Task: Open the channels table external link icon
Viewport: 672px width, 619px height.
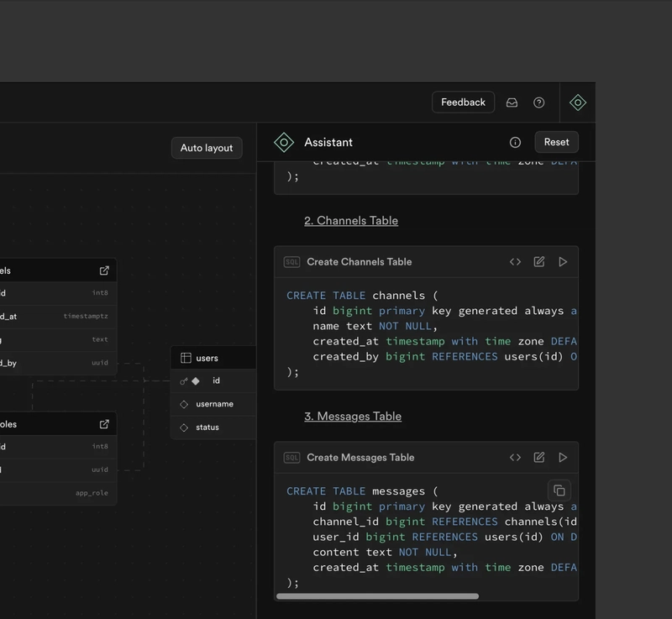Action: (x=104, y=270)
